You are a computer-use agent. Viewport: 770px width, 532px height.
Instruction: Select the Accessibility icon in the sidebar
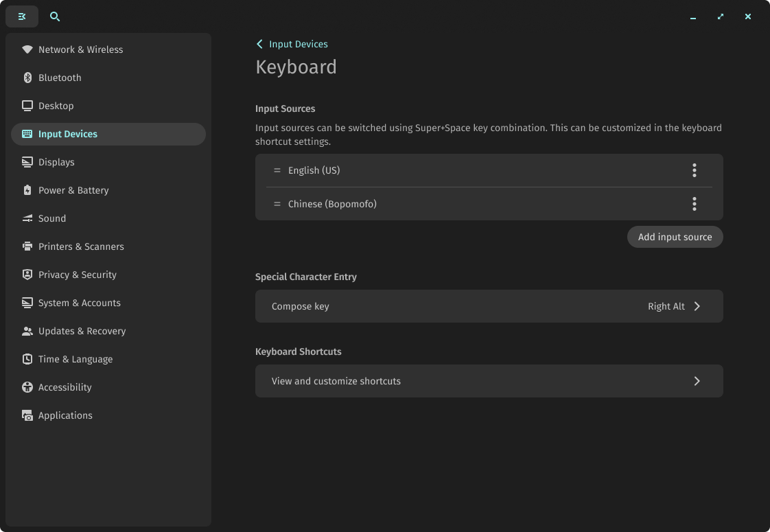point(27,387)
